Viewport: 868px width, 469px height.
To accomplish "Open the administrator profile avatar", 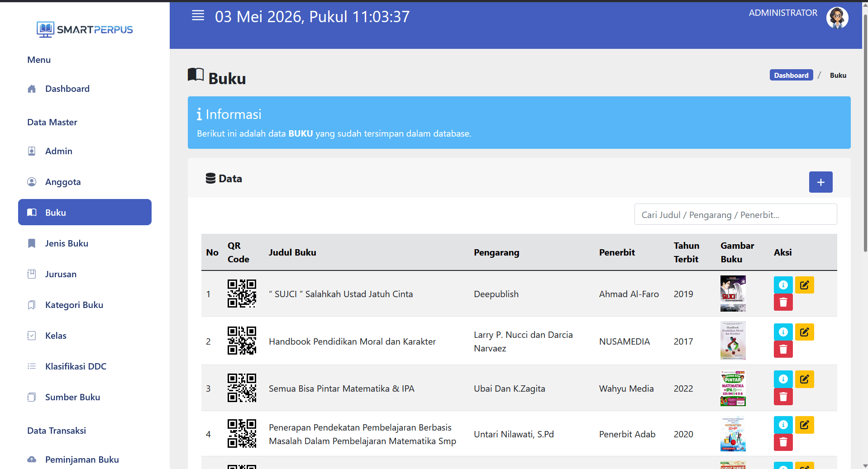I will 837,18.
